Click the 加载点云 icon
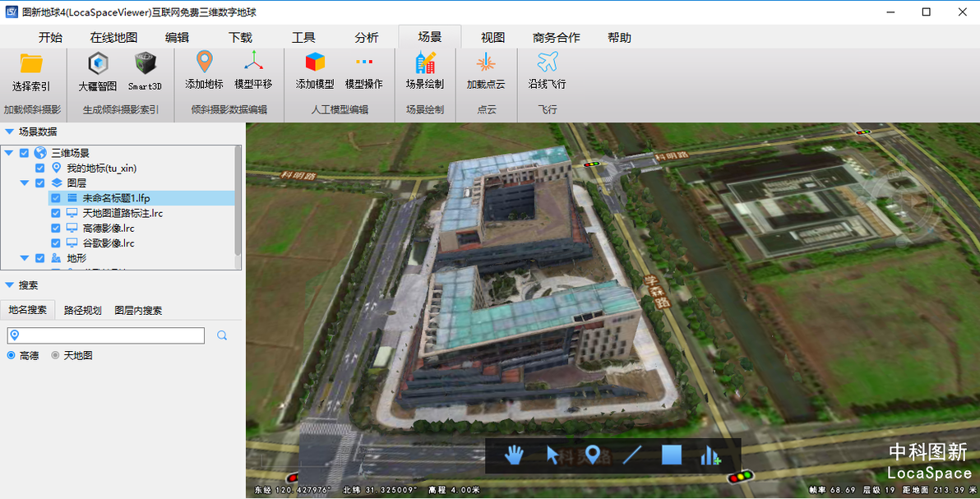 pyautogui.click(x=486, y=62)
